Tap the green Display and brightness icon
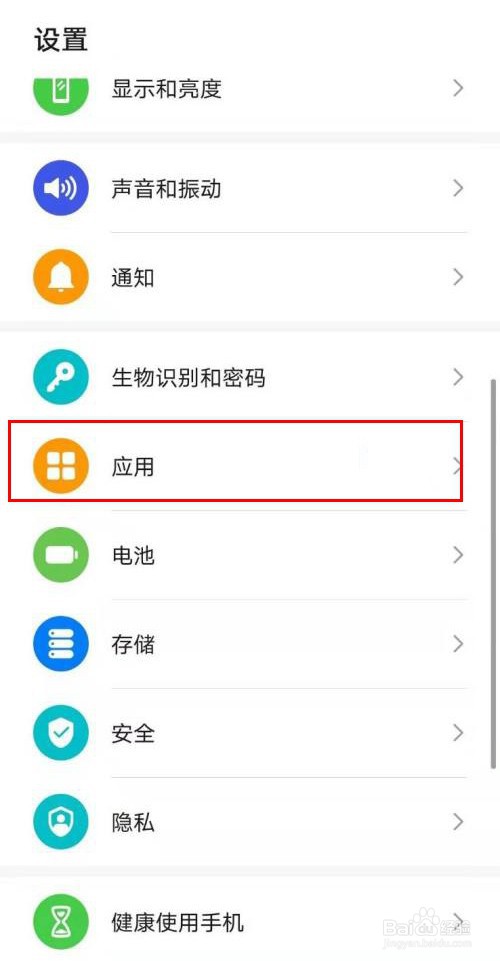 coord(61,92)
